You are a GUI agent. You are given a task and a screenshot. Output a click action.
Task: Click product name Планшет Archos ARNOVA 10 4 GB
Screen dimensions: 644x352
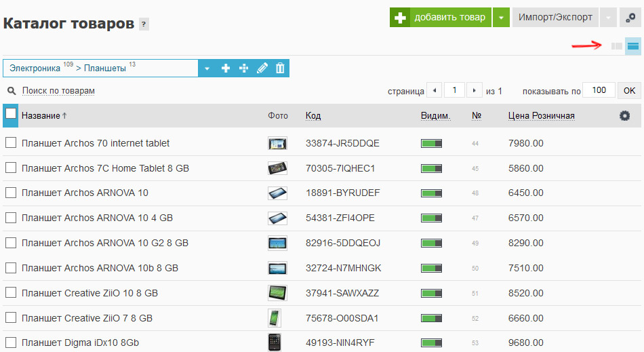tap(97, 218)
